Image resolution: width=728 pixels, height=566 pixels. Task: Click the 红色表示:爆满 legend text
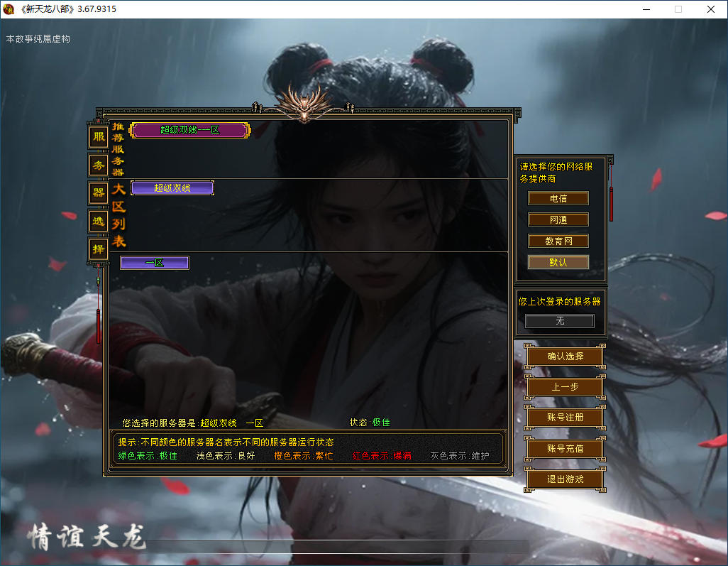382,456
